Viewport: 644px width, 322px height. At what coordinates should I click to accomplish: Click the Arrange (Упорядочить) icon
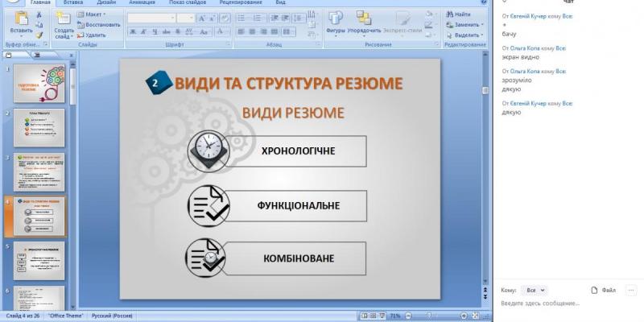click(x=364, y=19)
